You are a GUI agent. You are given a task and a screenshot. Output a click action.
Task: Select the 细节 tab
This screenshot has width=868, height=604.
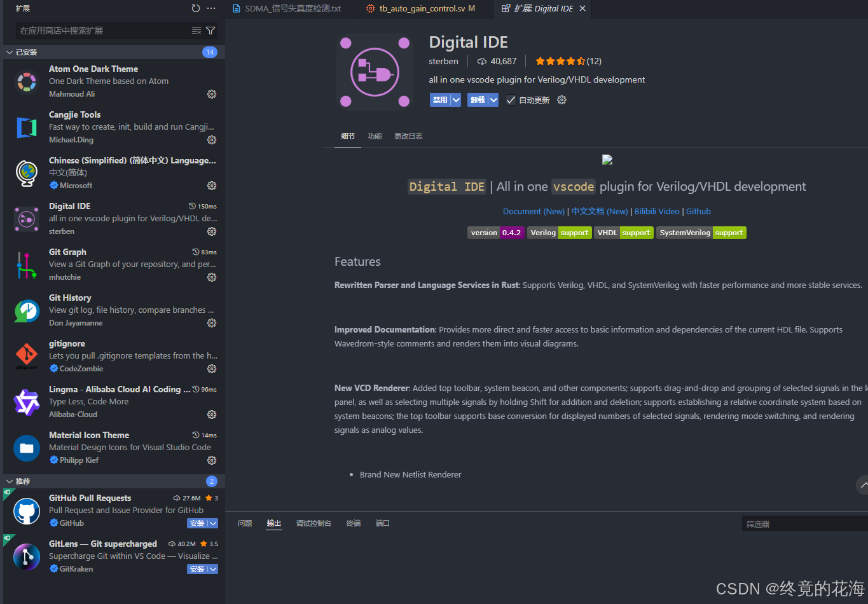point(348,136)
